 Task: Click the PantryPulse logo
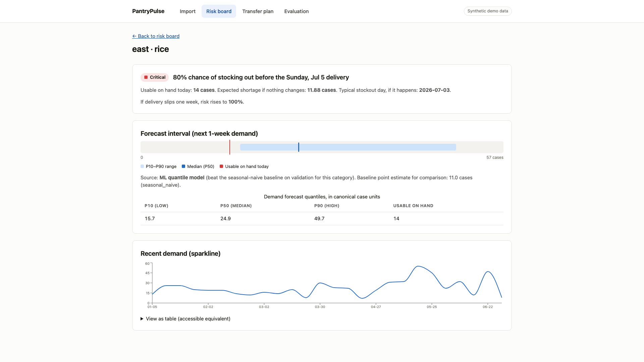tap(148, 11)
